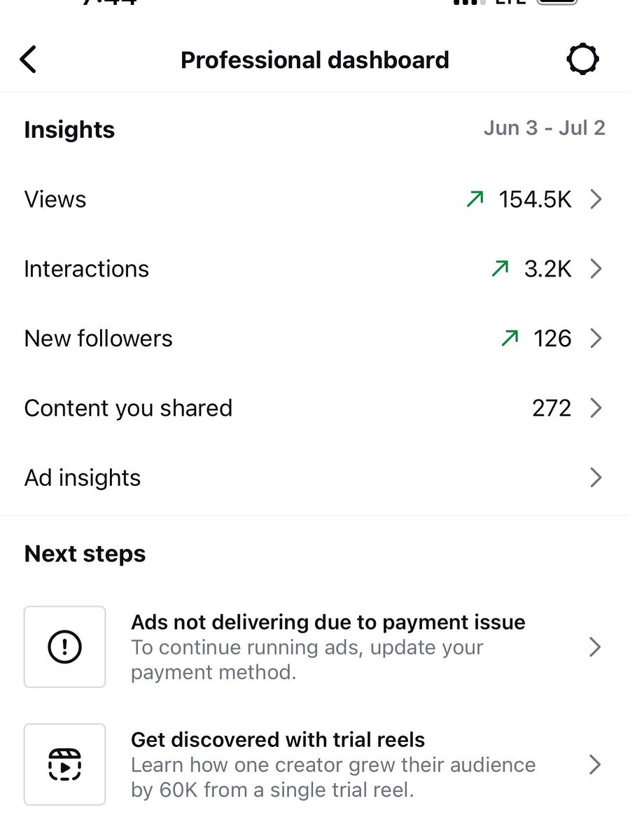This screenshot has height=840, width=630.
Task: Tap the back arrow icon
Action: (x=28, y=59)
